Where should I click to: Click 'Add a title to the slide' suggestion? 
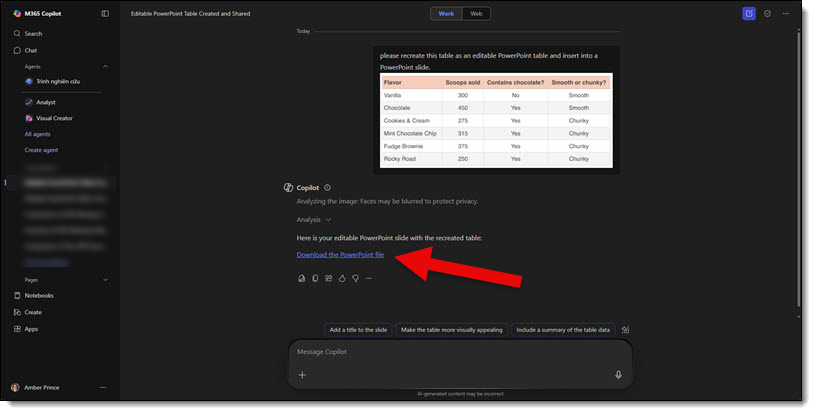click(358, 329)
